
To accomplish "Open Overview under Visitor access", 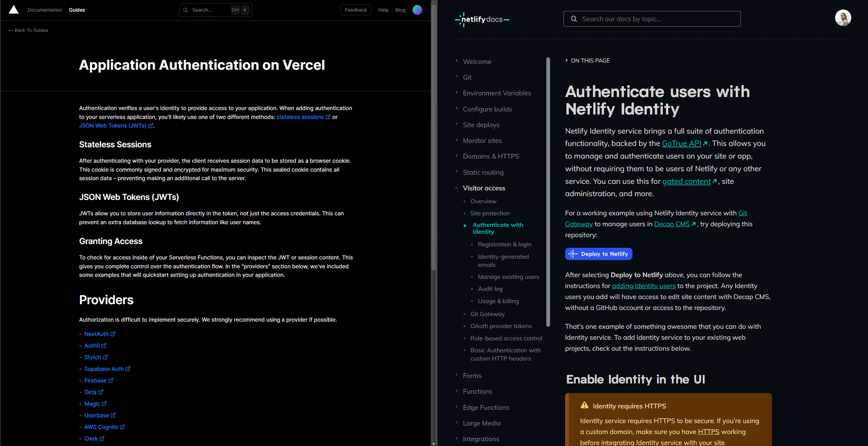I will [x=483, y=201].
